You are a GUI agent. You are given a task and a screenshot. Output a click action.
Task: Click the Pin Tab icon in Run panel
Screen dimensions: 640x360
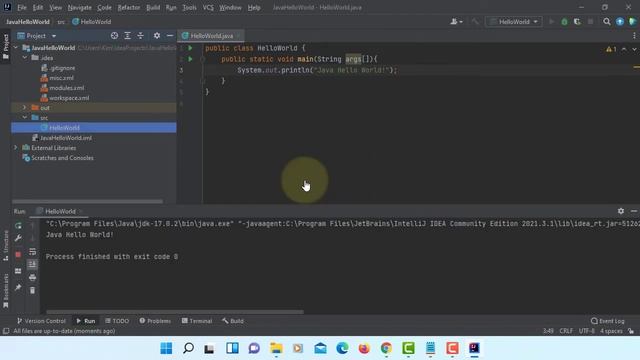click(x=18, y=287)
